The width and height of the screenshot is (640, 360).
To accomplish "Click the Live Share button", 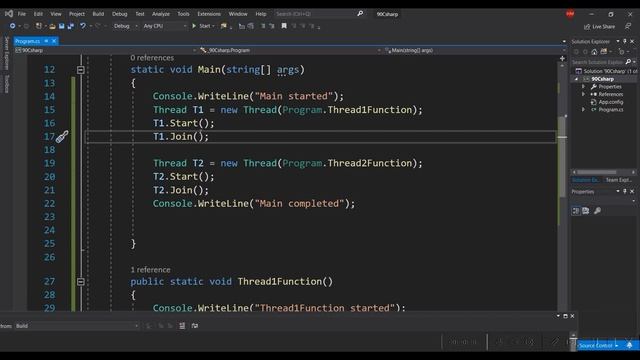I will click(599, 27).
